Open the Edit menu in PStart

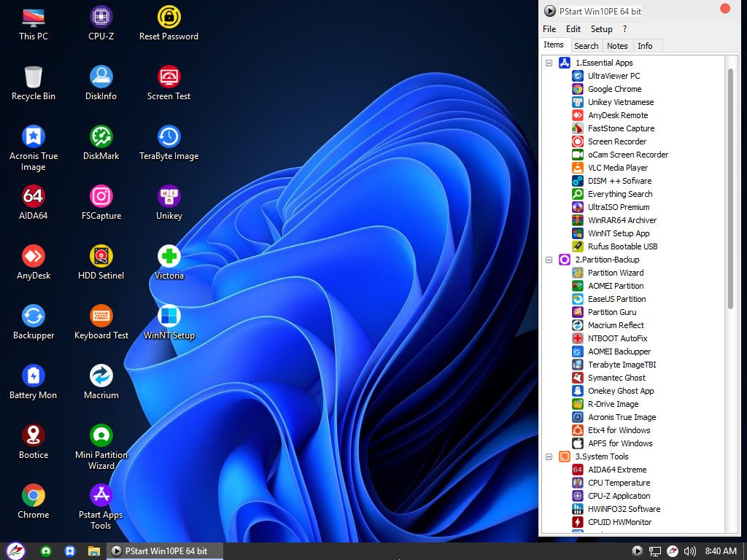[573, 29]
